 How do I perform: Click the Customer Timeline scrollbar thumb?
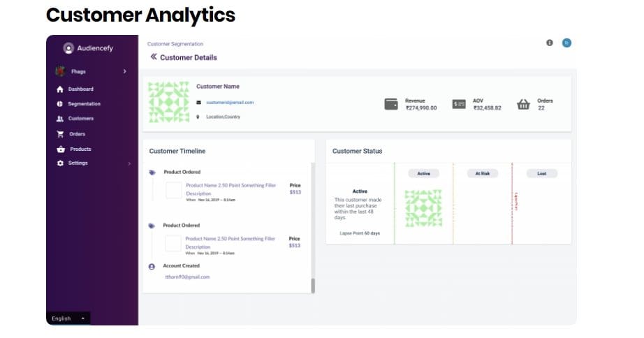click(313, 286)
